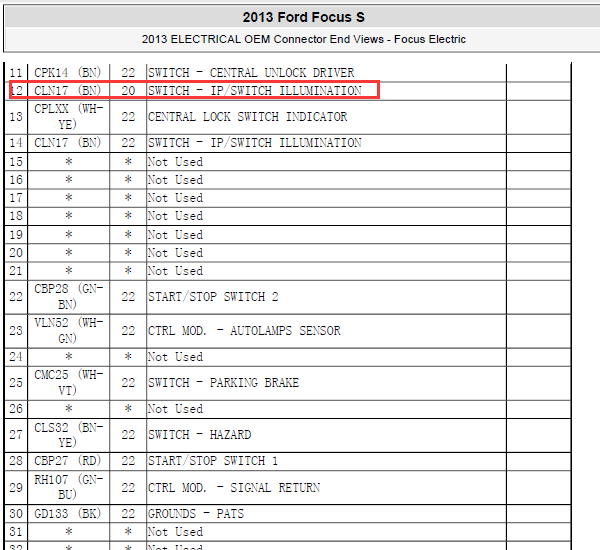Click circuit code CMC25 (WH-VT)
Image resolution: width=600 pixels, height=550 pixels.
tap(68, 382)
